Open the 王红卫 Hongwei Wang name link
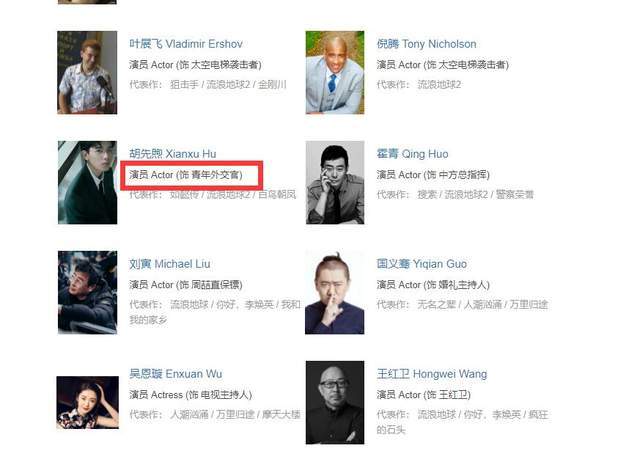This screenshot has width=640, height=462. point(431,374)
